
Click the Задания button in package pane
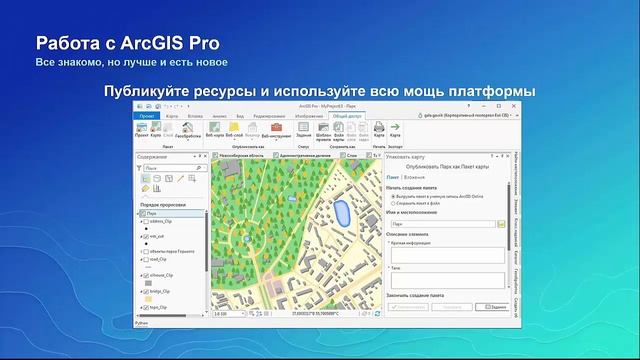click(x=492, y=307)
